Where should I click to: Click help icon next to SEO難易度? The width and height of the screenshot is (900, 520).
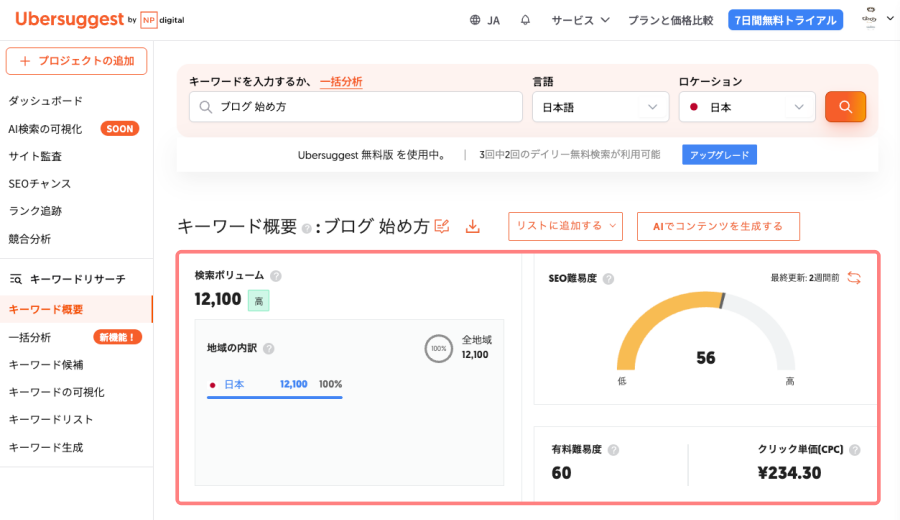coord(608,279)
